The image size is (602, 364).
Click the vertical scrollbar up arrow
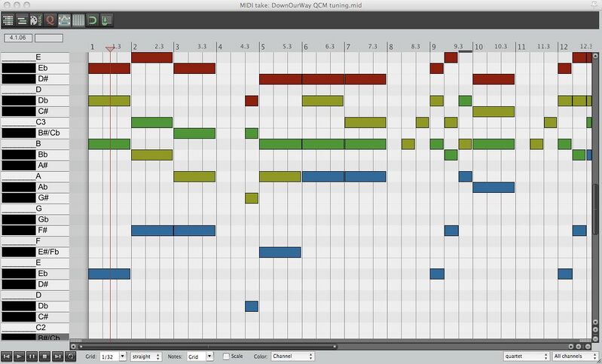pyautogui.click(x=595, y=56)
